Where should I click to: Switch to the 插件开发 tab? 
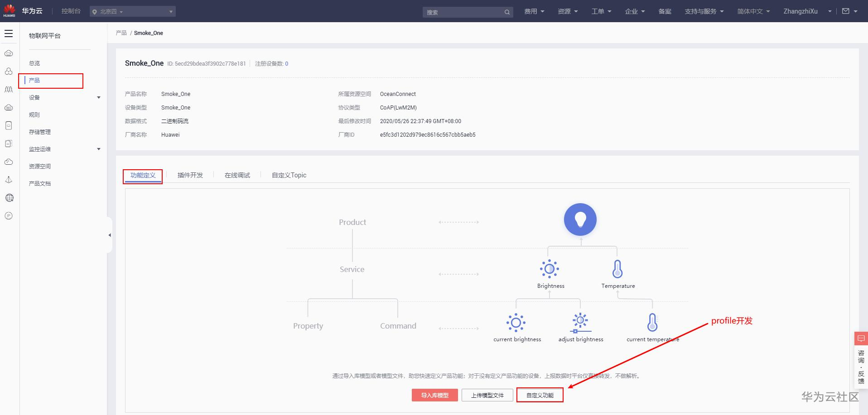click(190, 176)
